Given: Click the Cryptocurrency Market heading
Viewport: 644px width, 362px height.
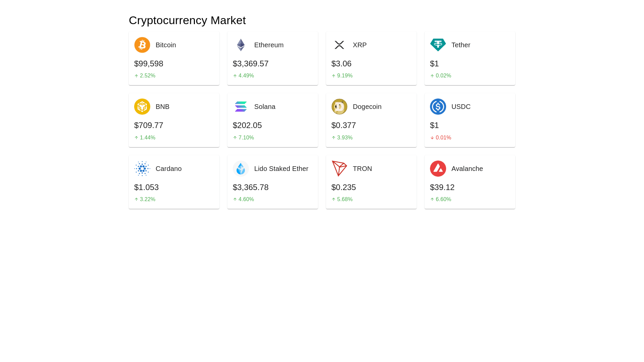Looking at the screenshot, I should [187, 20].
